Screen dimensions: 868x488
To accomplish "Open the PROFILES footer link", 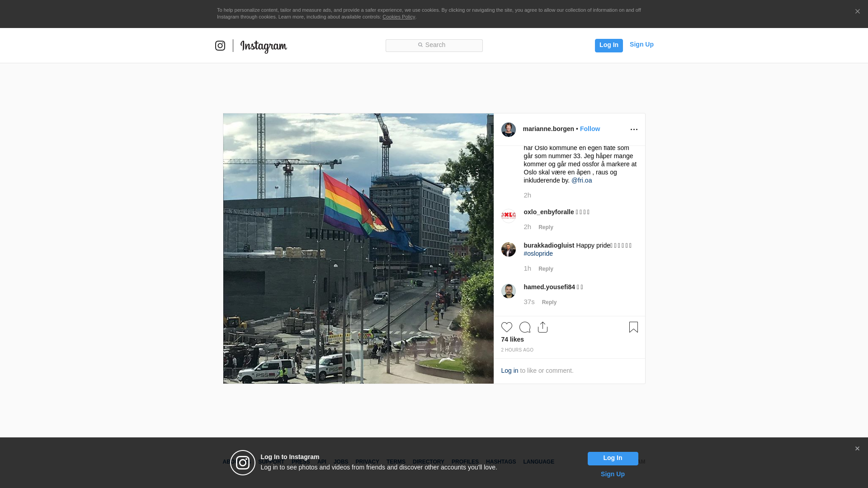I will (465, 462).
